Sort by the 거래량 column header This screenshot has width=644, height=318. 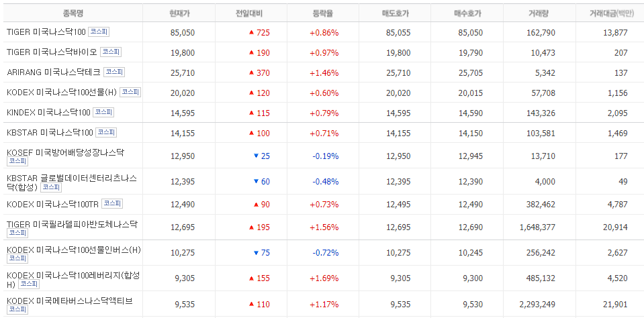click(539, 13)
